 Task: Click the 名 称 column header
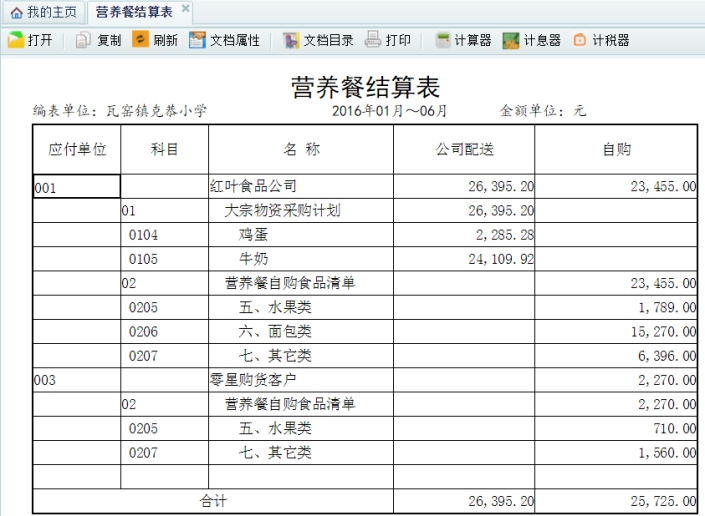(301, 149)
